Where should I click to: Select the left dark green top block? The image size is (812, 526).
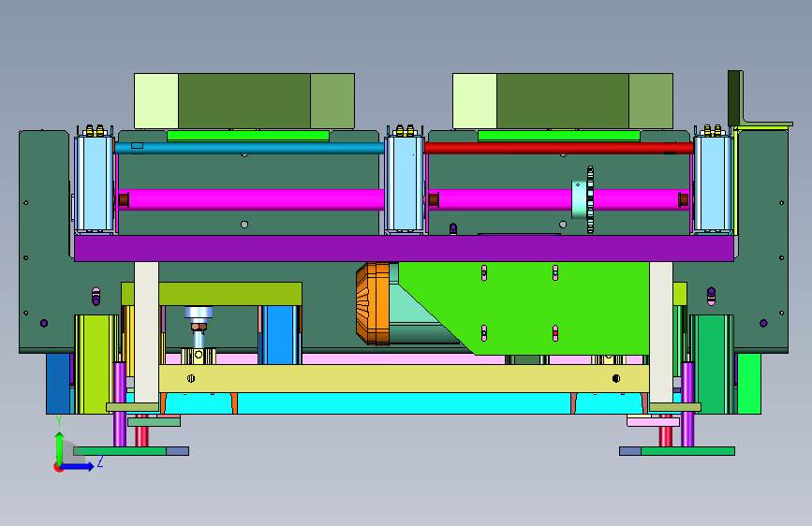tap(244, 101)
